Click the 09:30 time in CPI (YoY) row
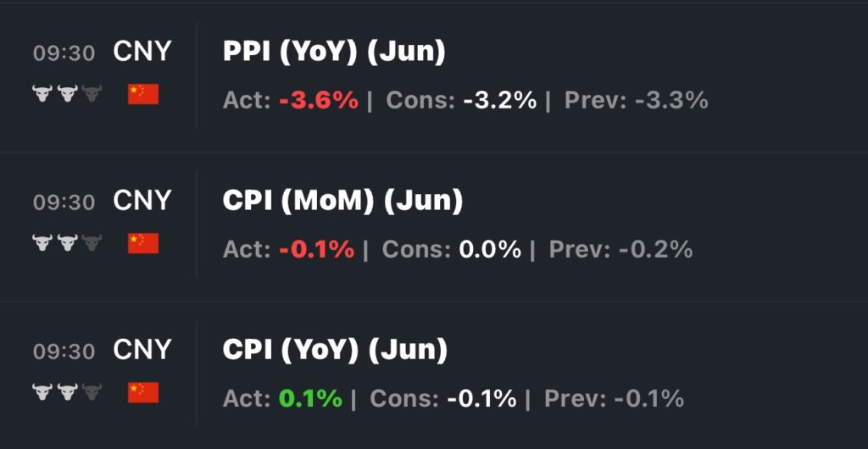 click(x=64, y=351)
